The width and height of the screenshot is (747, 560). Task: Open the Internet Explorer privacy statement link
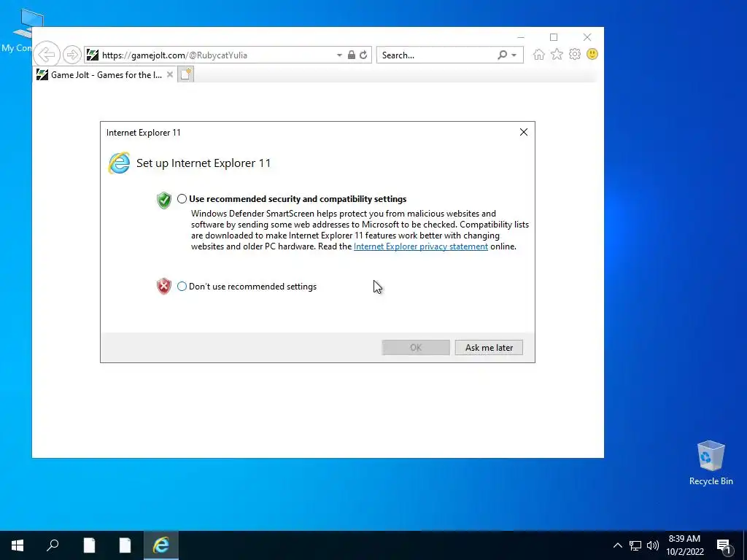tap(421, 246)
